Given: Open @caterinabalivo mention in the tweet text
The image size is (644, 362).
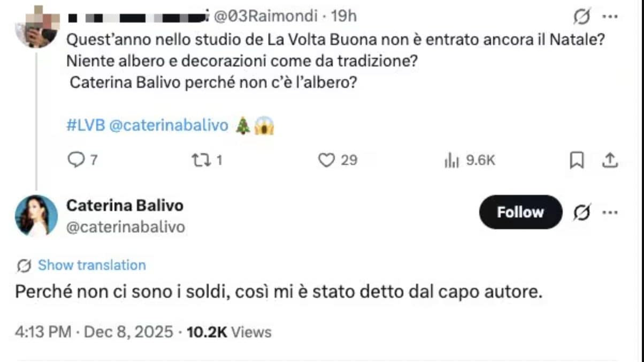Looking at the screenshot, I should pos(171,125).
